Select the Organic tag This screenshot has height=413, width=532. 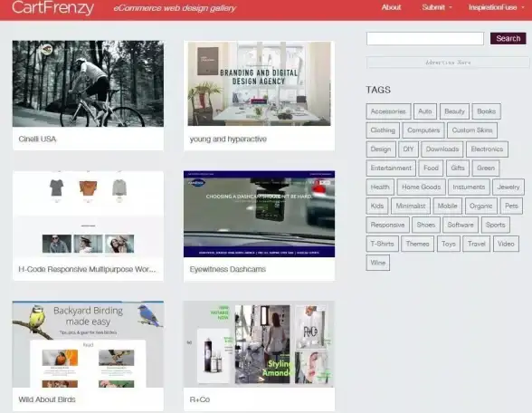click(x=481, y=206)
